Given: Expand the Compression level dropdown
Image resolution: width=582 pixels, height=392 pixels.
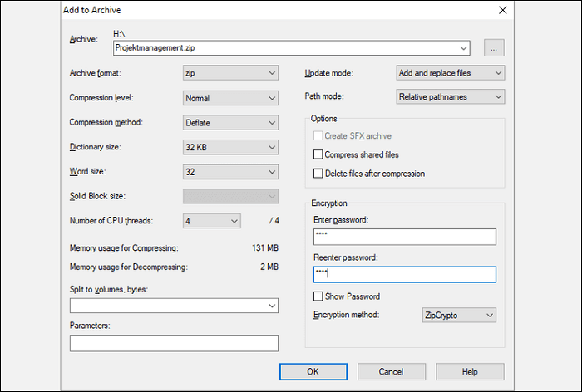Looking at the screenshot, I should coord(230,98).
